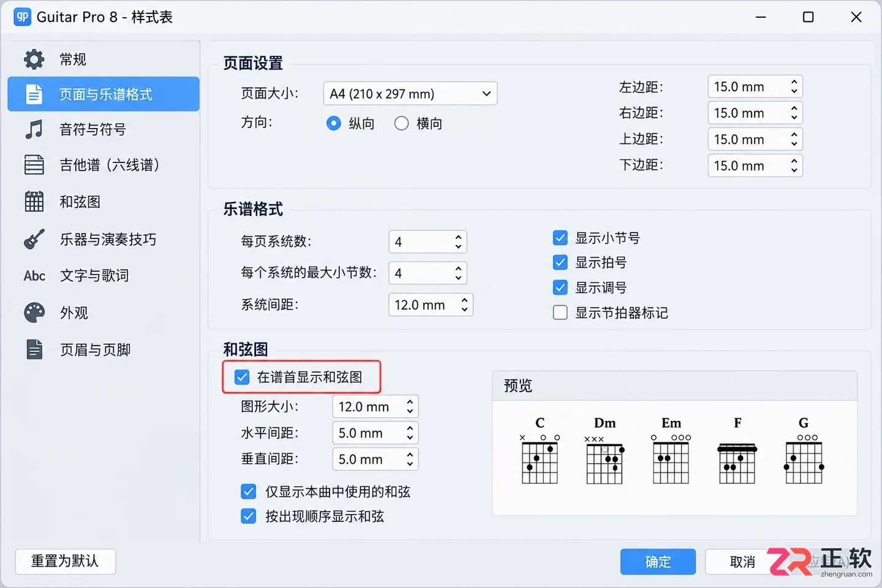Click the 右边距 spinner arrows

coord(794,113)
